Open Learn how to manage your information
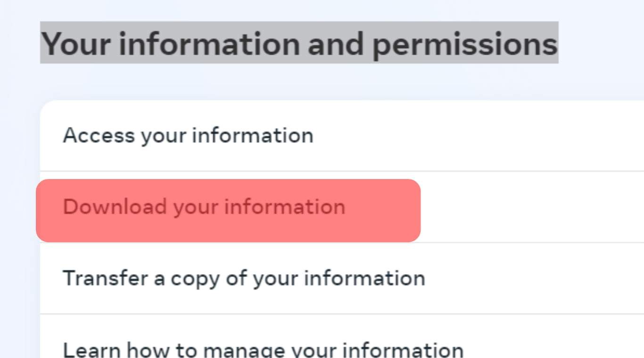The width and height of the screenshot is (644, 358). tap(263, 350)
